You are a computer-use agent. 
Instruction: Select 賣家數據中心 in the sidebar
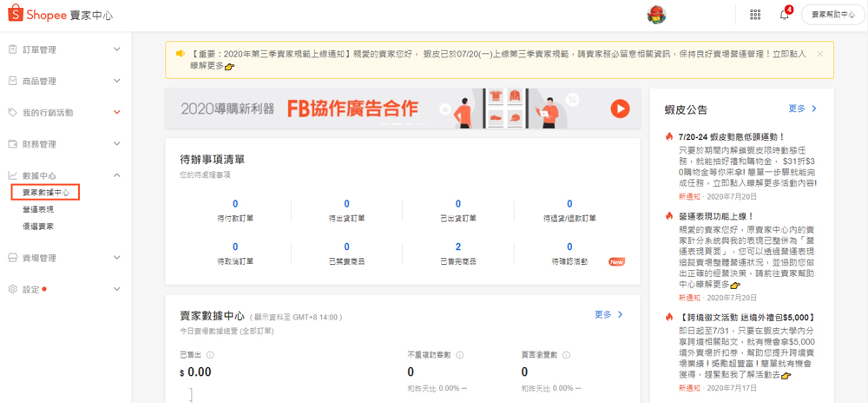45,193
